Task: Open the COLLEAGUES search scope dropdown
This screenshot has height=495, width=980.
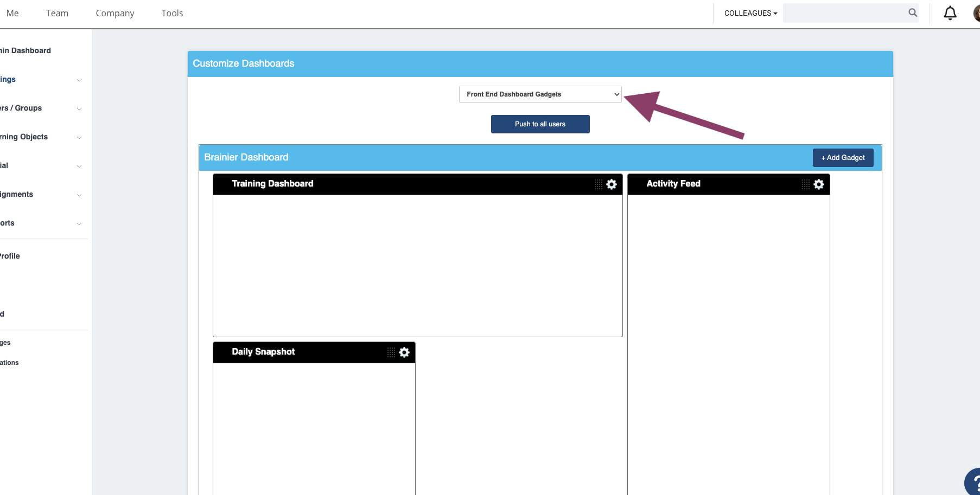Action: coord(750,13)
